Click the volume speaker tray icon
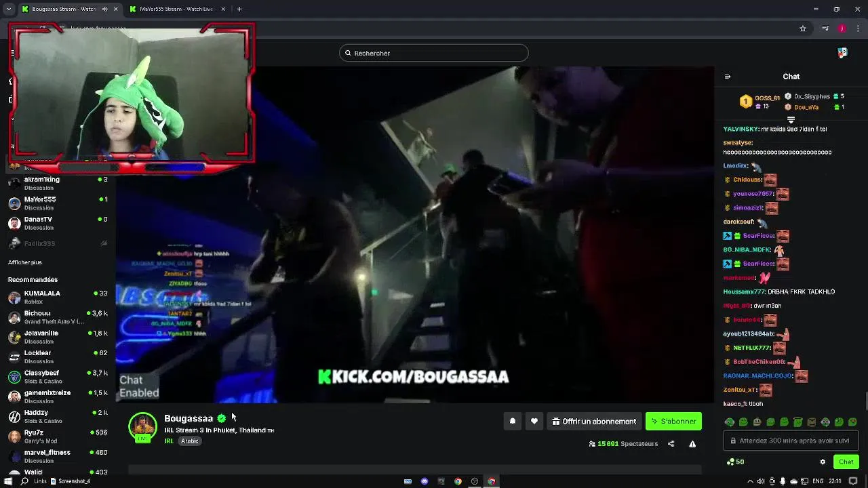This screenshot has height=488, width=868. [760, 481]
